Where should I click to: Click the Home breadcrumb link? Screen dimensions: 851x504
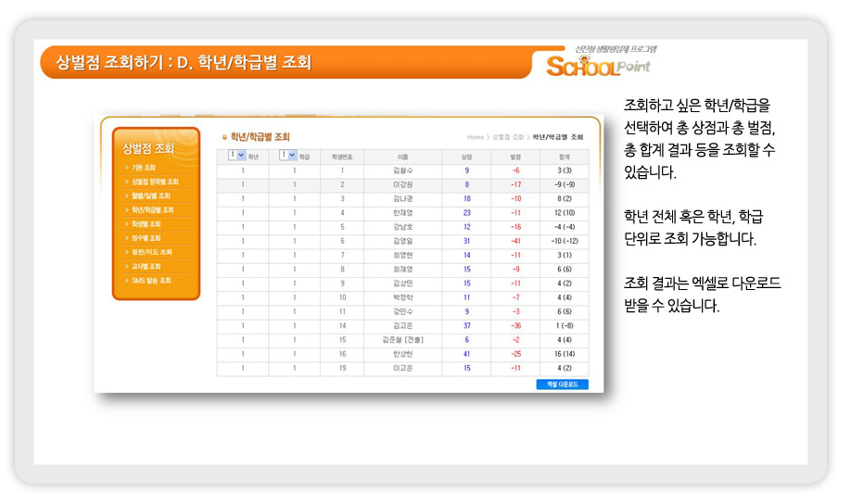pyautogui.click(x=476, y=137)
